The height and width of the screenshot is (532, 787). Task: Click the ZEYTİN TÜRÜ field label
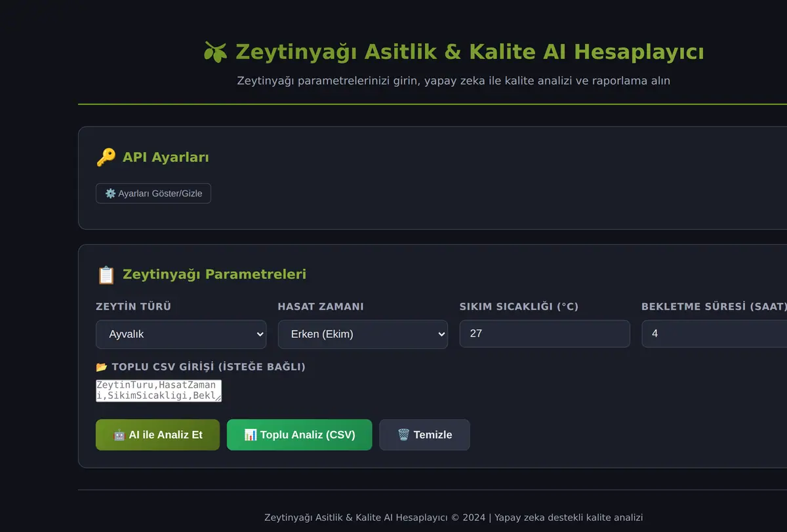pos(134,306)
